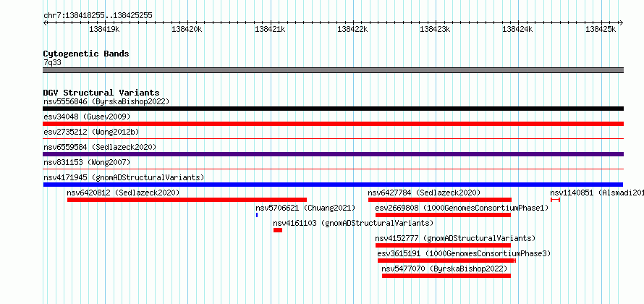Click the ruler's right arrowhead
The height and width of the screenshot is (304, 644).
pyautogui.click(x=622, y=23)
